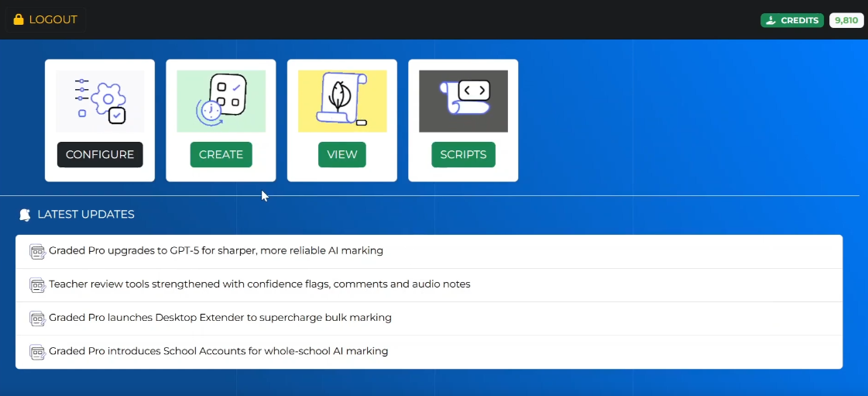Click the news icon beside the GPT-5 update
868x396 pixels.
(37, 251)
